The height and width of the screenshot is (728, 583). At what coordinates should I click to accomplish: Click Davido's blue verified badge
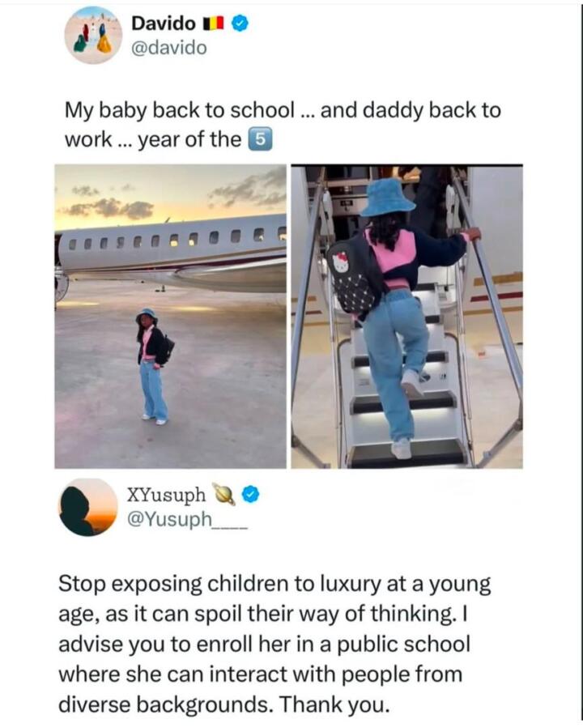click(x=240, y=23)
